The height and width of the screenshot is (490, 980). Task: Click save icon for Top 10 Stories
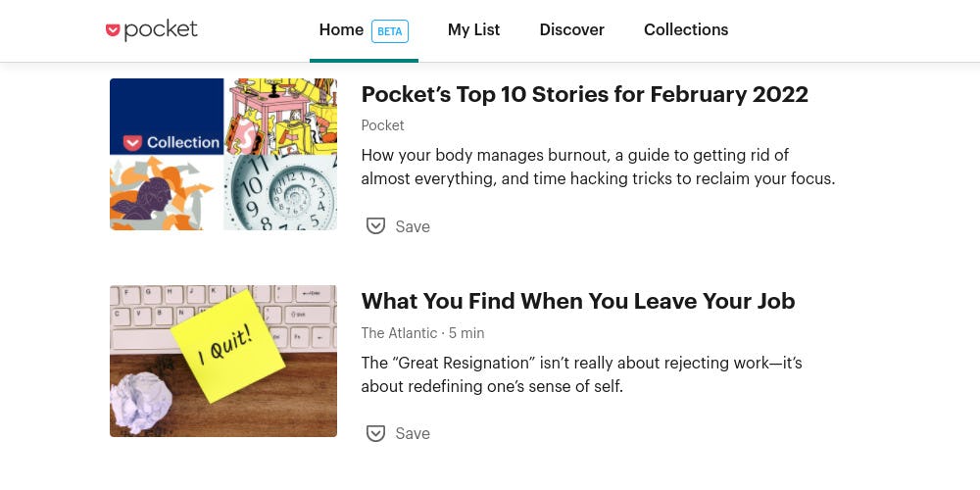375,226
